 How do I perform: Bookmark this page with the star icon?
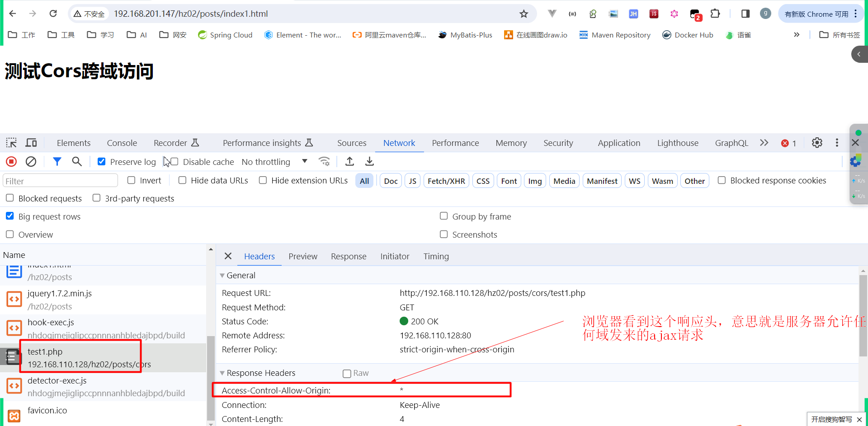point(524,14)
